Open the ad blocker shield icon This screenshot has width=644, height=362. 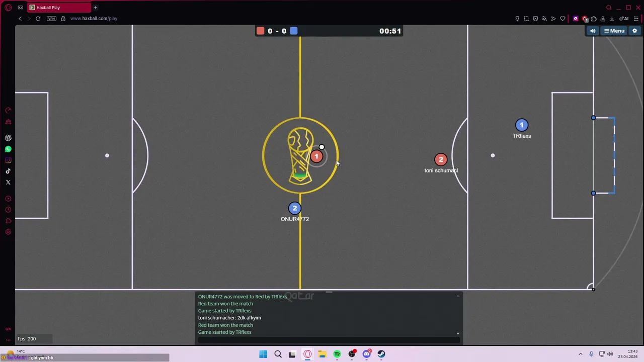click(x=535, y=19)
